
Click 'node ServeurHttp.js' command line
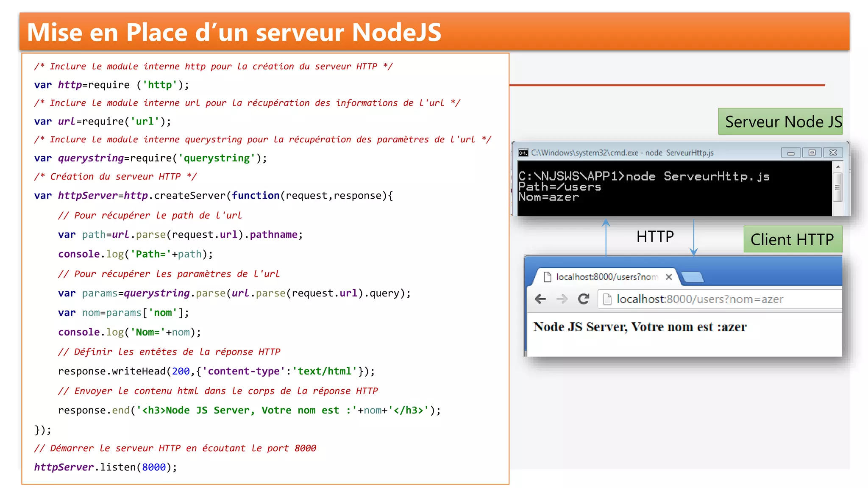[x=644, y=176]
